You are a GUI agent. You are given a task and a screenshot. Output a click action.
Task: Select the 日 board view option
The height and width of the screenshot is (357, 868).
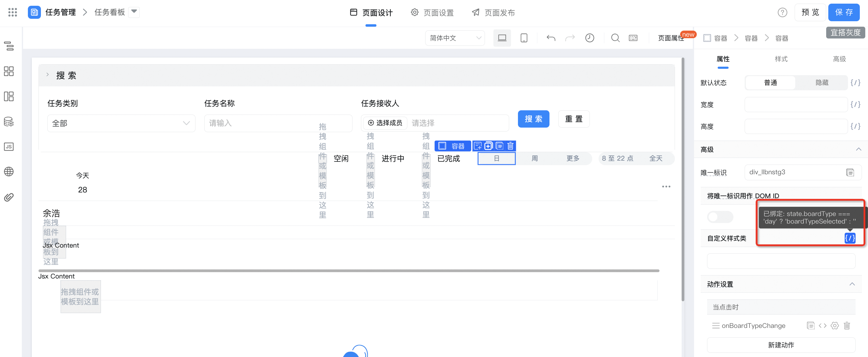496,158
